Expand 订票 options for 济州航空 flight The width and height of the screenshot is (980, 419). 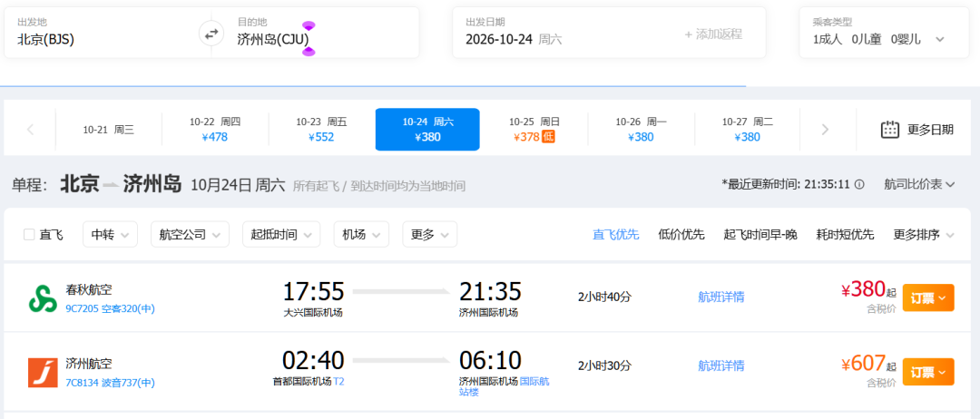[928, 372]
